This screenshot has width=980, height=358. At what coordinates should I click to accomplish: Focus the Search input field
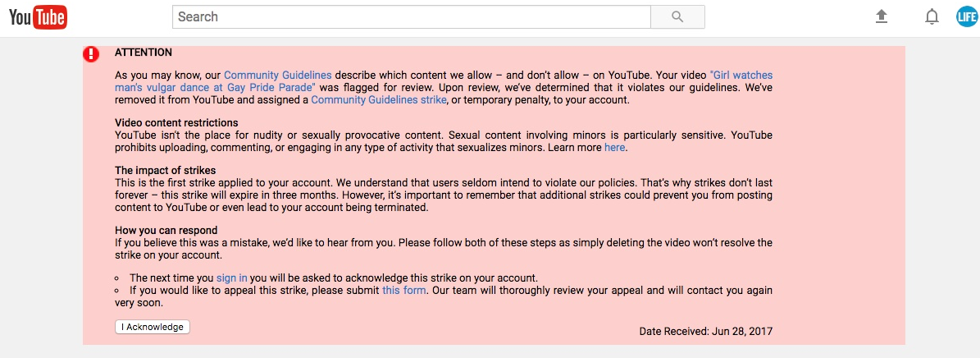coord(412,17)
